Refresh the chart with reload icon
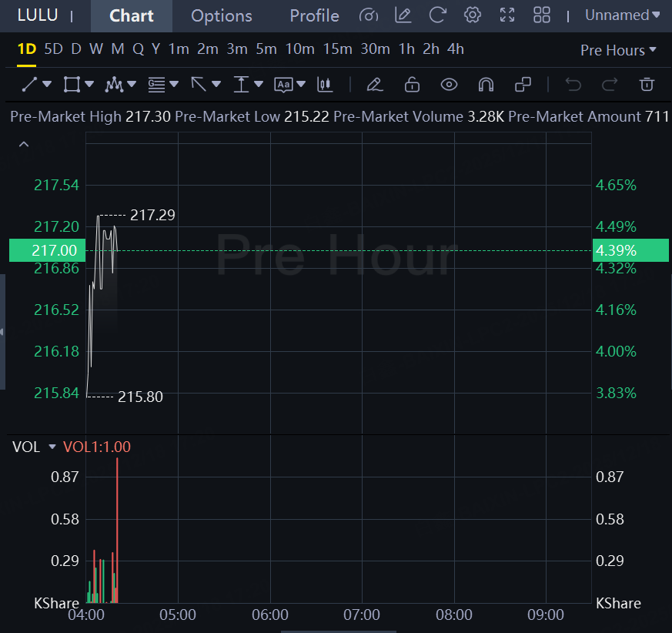 [x=437, y=15]
